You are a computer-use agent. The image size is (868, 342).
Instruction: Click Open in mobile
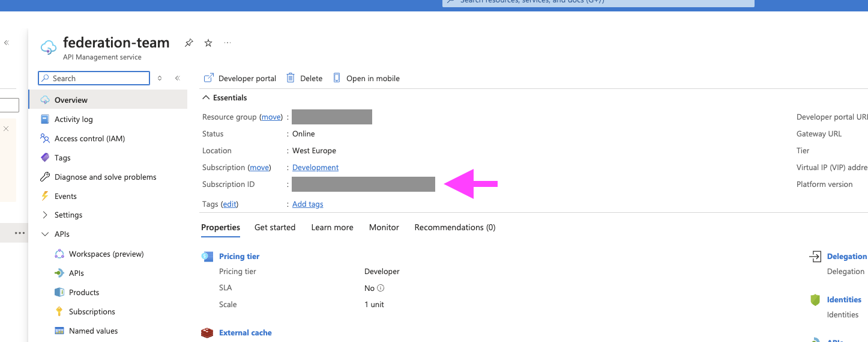366,78
